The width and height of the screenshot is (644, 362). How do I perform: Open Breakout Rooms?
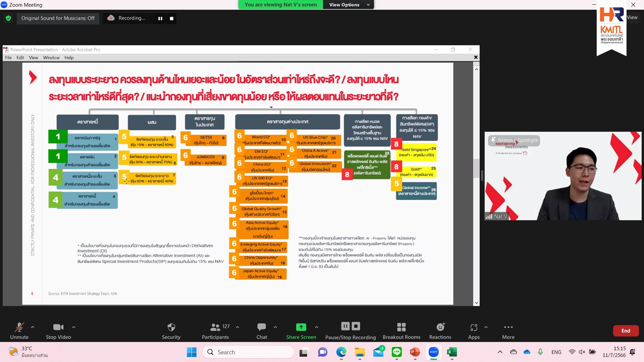[x=401, y=330]
